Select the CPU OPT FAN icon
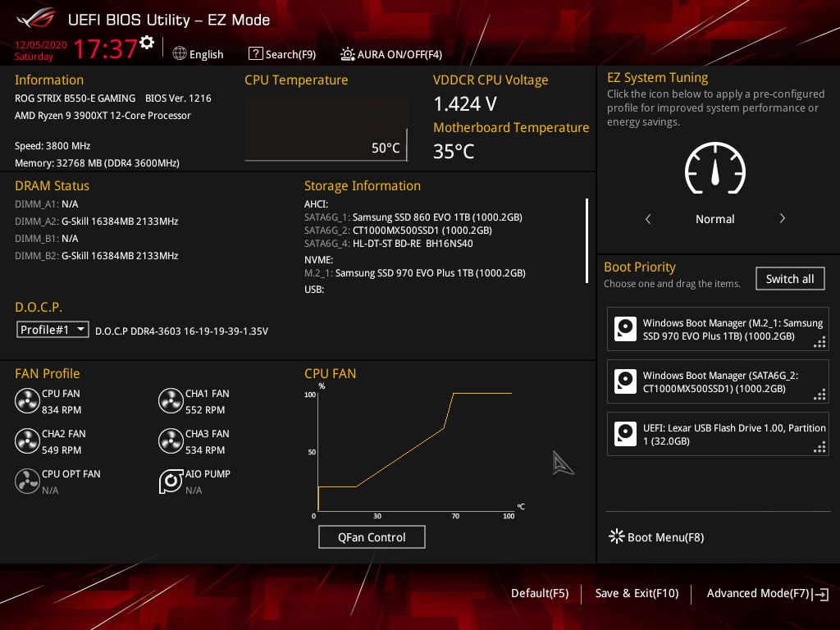840x630 pixels. point(27,481)
